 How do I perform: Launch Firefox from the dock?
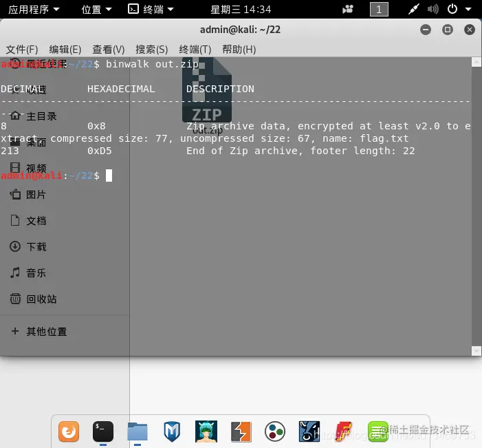tap(69, 431)
